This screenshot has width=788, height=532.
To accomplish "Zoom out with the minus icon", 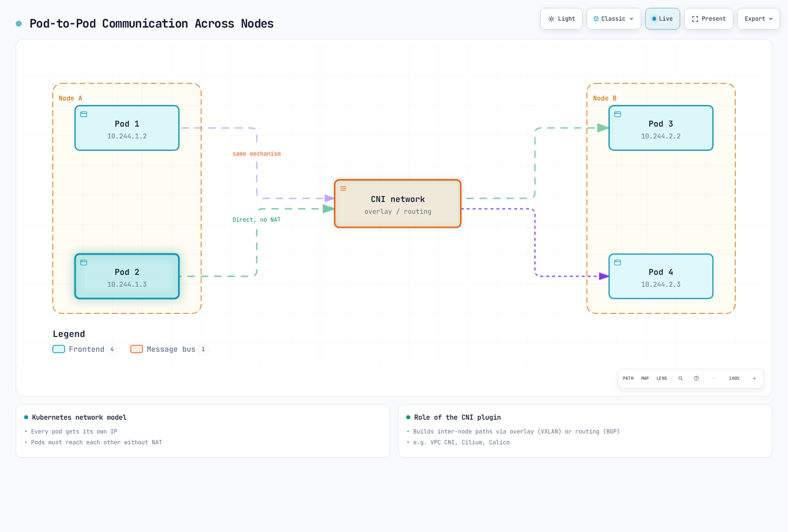I will [714, 378].
